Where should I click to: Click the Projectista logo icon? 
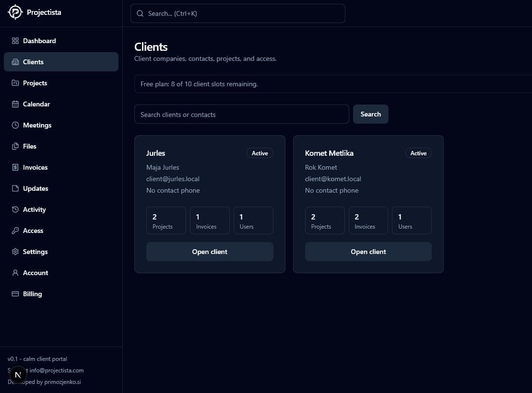(15, 12)
